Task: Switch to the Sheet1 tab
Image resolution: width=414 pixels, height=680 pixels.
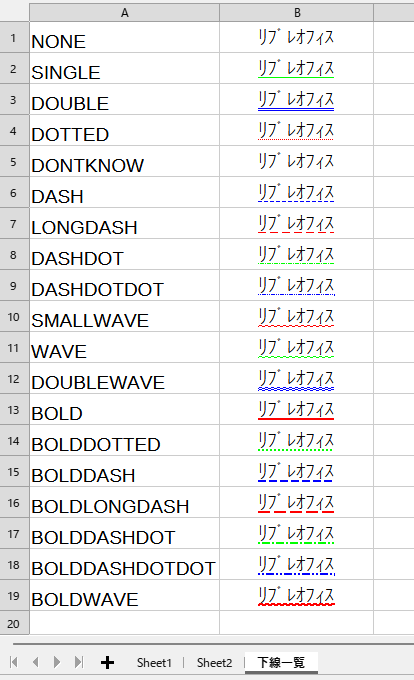Action: pyautogui.click(x=154, y=663)
